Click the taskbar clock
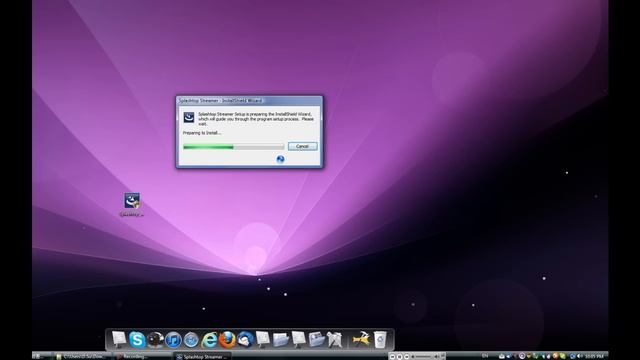Viewport: 640px width, 360px height. pyautogui.click(x=594, y=356)
